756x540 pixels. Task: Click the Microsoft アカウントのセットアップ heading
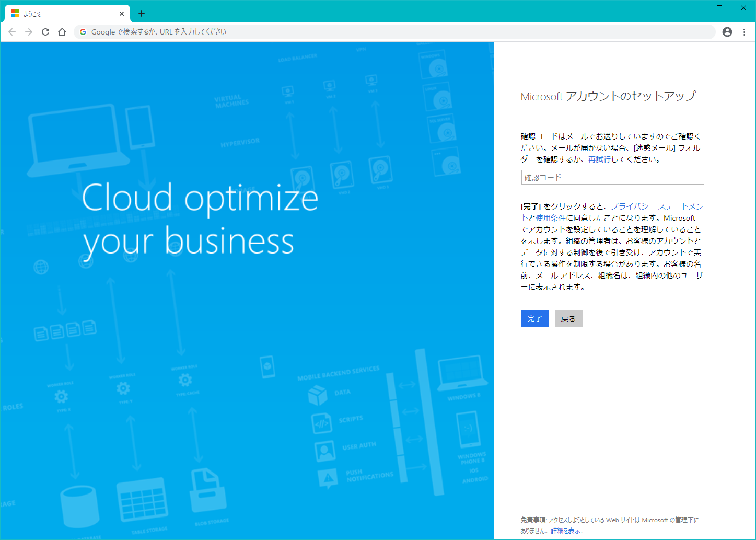(608, 96)
